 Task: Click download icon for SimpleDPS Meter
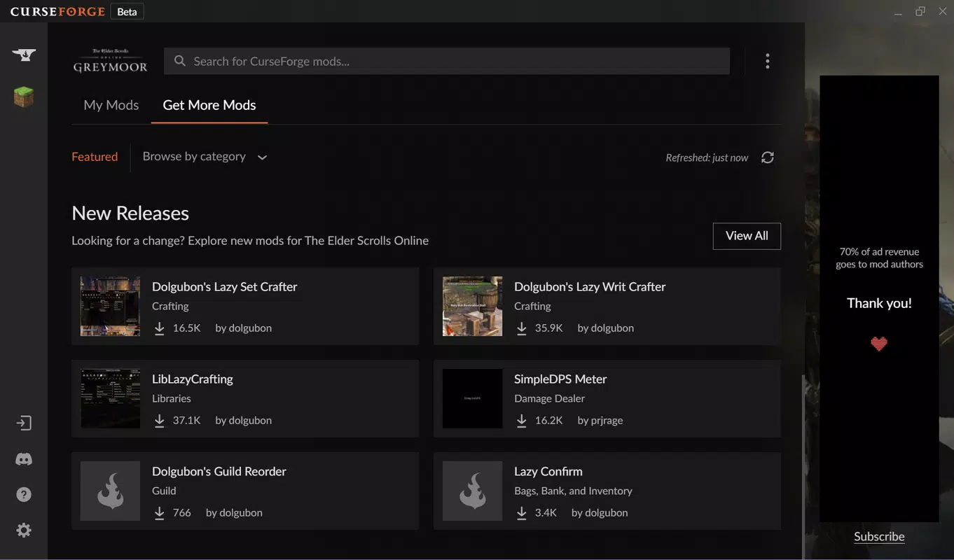click(x=522, y=421)
